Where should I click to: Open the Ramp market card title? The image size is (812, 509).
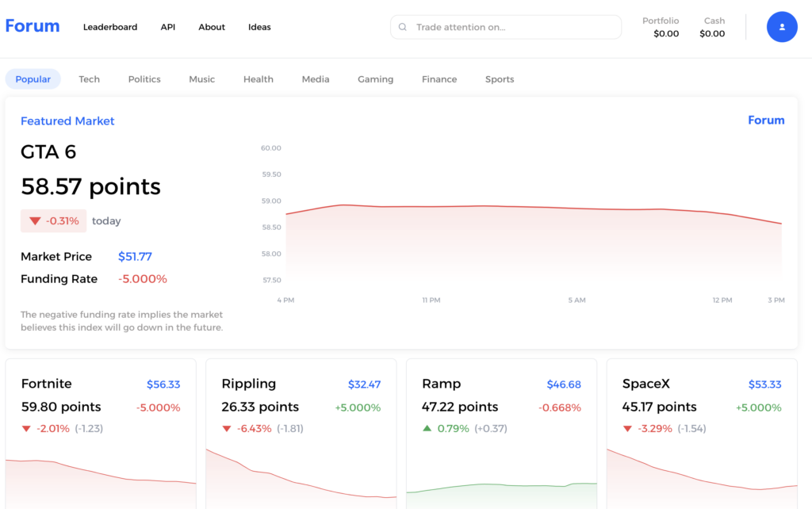click(441, 384)
